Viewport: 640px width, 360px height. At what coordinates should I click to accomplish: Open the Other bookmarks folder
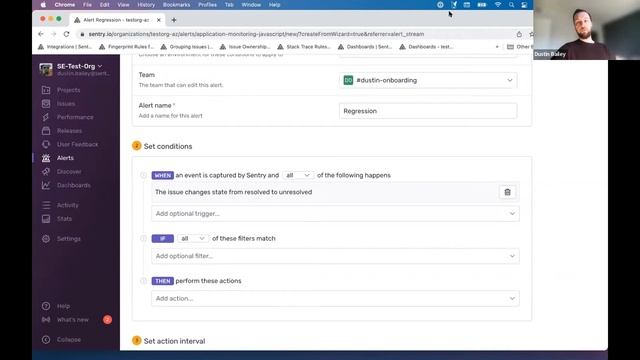pyautogui.click(x=519, y=47)
